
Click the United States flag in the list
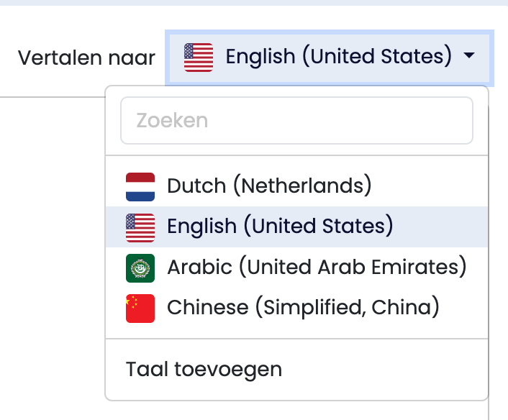click(140, 227)
